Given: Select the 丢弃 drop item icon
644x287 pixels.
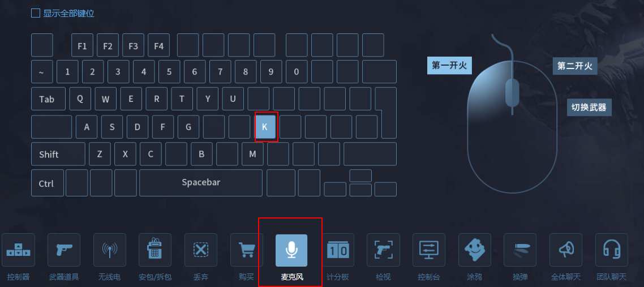Looking at the screenshot, I should tap(201, 250).
